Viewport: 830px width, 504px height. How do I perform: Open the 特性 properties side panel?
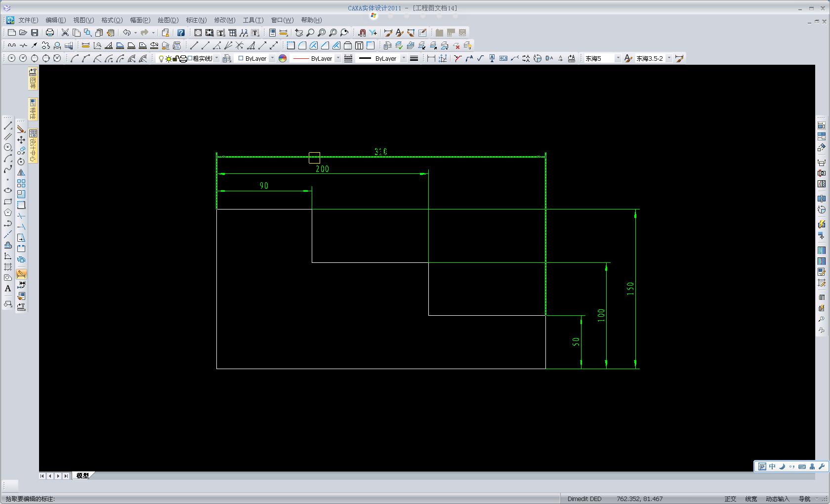(x=33, y=109)
